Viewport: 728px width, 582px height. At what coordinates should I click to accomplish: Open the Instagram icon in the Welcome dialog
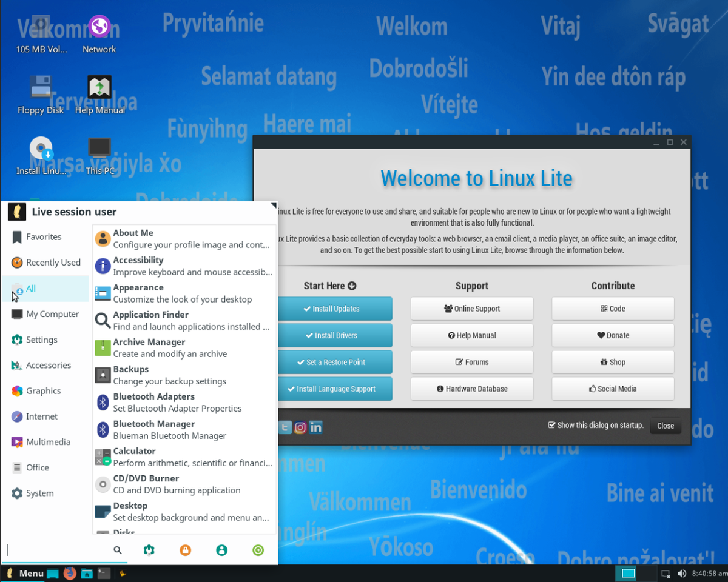tap(300, 427)
